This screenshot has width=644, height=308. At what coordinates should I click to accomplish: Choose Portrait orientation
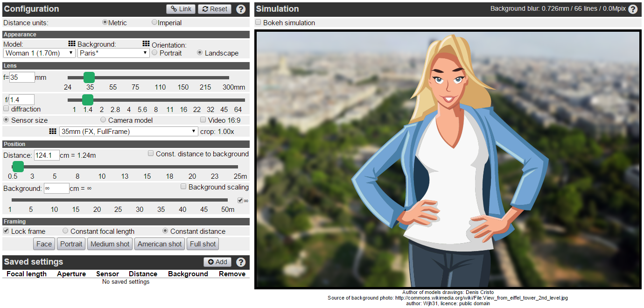(x=155, y=53)
